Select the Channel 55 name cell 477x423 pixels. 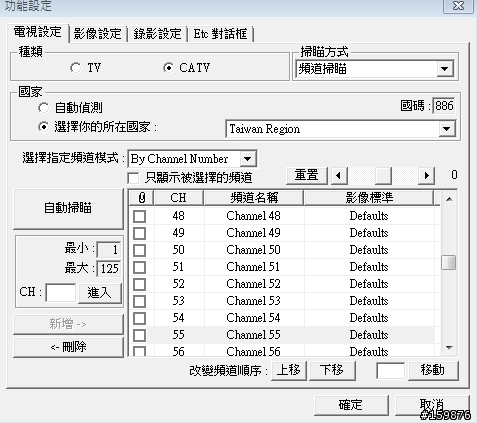[x=254, y=335]
